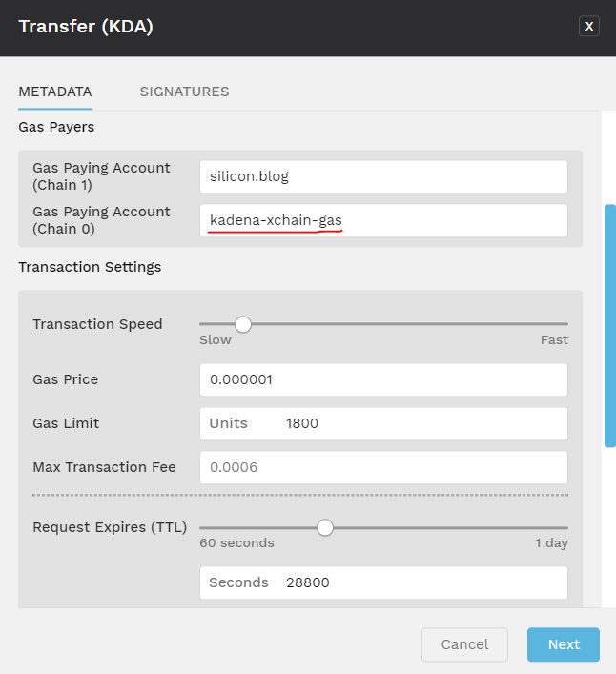Screen dimensions: 616x674
Task: Close the Transfer (KDA) dialog
Action: point(589,27)
